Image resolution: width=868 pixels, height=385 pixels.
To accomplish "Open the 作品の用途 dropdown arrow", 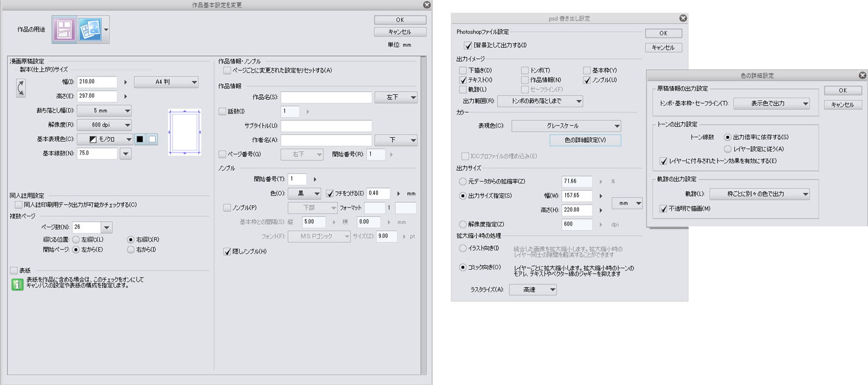I will 106,29.
